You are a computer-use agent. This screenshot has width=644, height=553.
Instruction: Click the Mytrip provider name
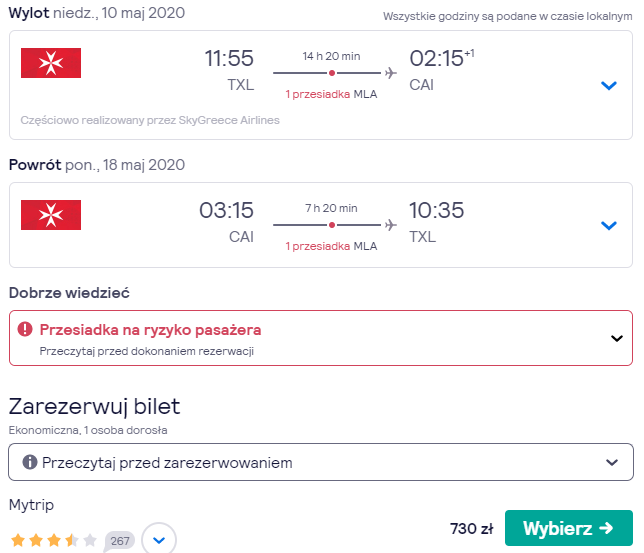pos(31,505)
